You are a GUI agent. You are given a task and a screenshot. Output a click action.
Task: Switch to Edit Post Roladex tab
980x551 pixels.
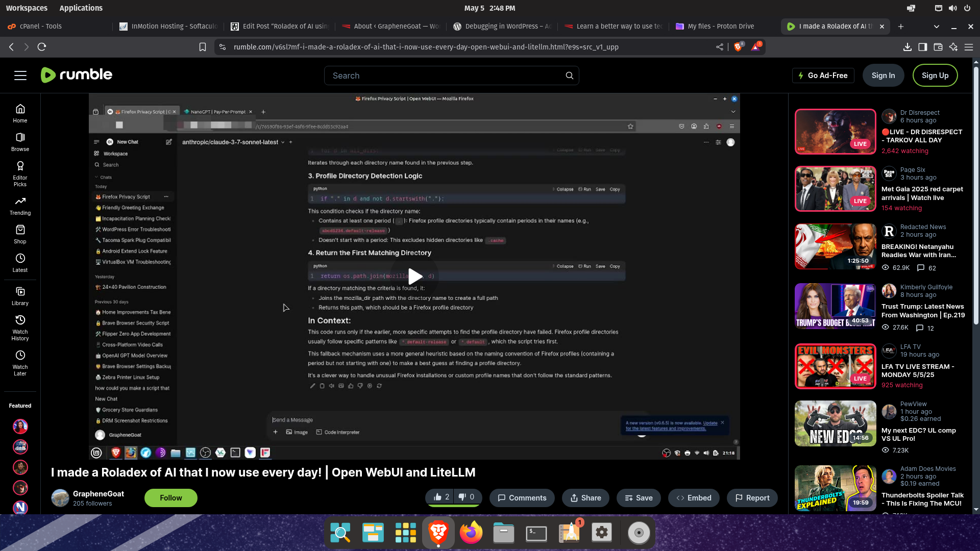coord(280,27)
